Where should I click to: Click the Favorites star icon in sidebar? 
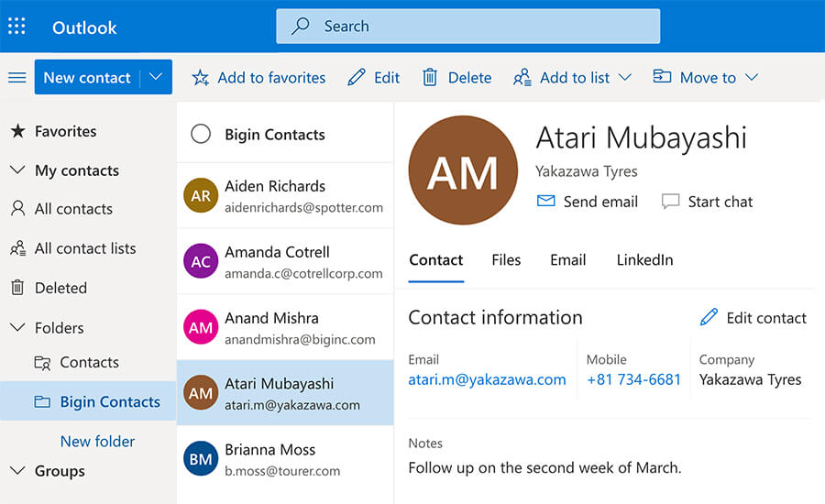(x=18, y=130)
